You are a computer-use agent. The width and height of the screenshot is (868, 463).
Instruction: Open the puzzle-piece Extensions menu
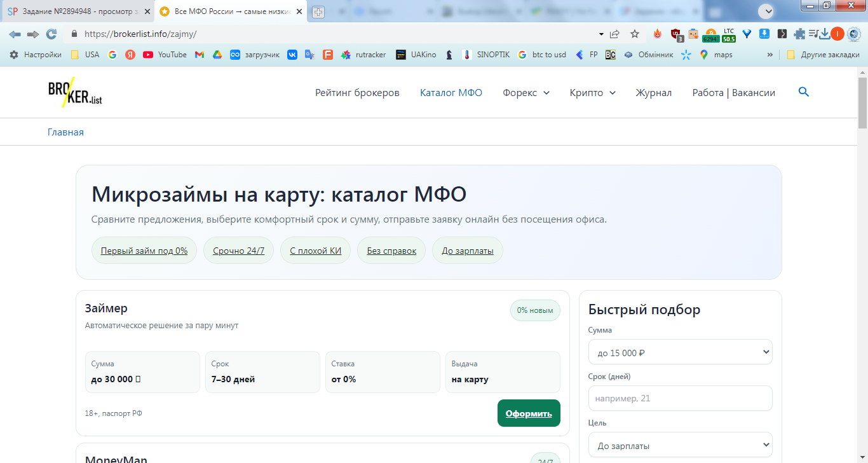coord(799,34)
